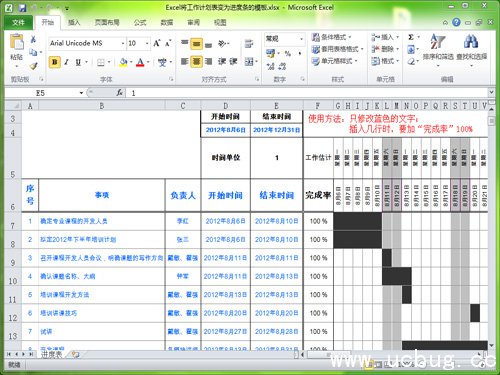Viewport: 500px width, 375px height.
Task: Switch to the Review tab
Action: click(x=193, y=22)
